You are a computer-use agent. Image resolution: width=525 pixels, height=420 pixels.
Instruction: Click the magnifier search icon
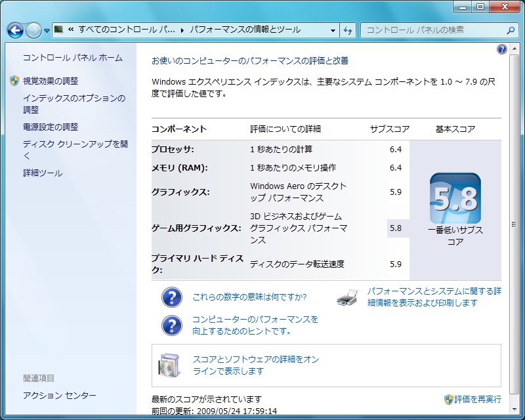pos(511,30)
